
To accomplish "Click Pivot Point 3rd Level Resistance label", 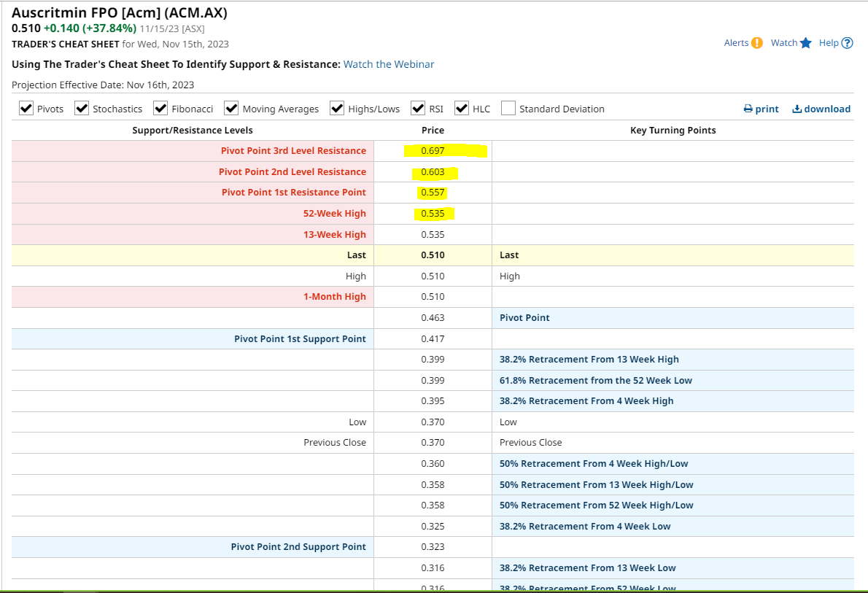I will [x=293, y=150].
